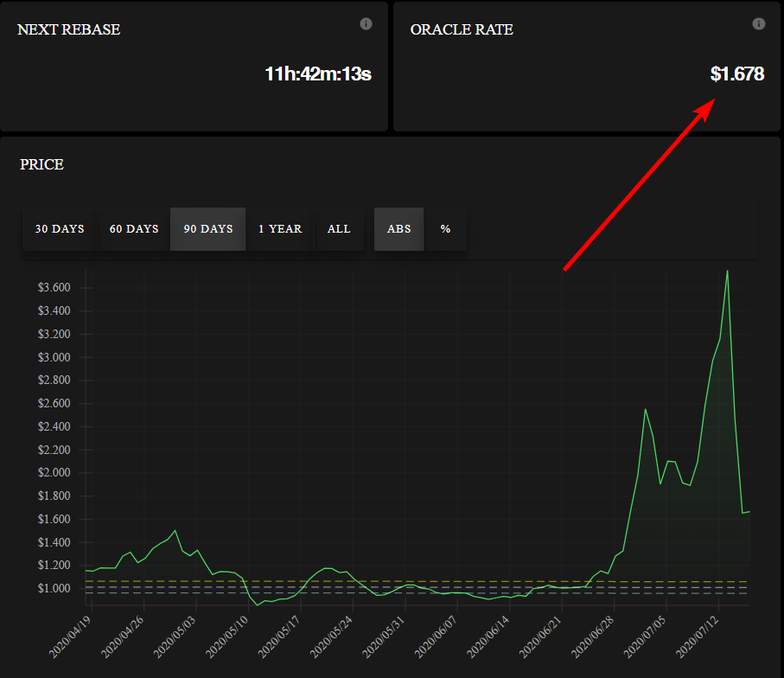Click the NEXT REBASE heading

click(x=69, y=29)
